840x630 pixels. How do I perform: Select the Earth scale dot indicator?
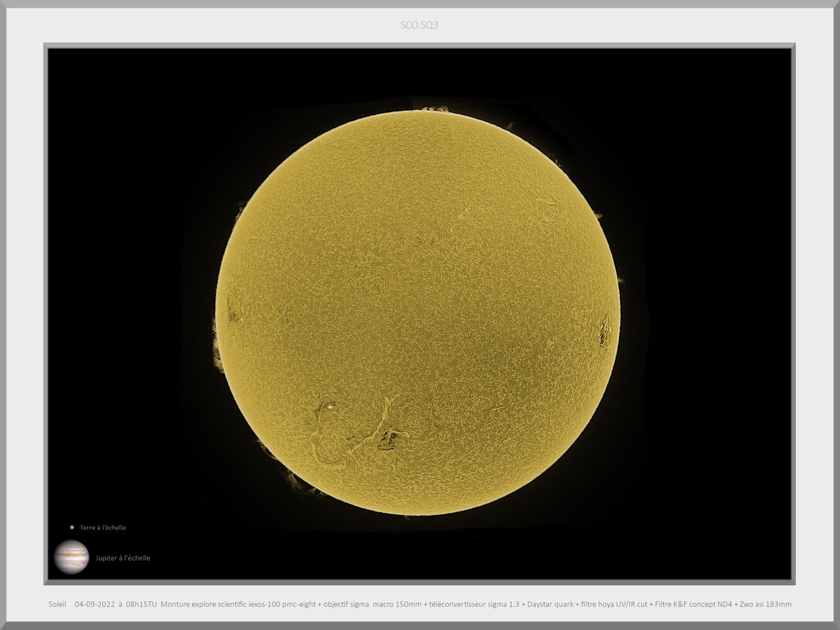[x=71, y=527]
